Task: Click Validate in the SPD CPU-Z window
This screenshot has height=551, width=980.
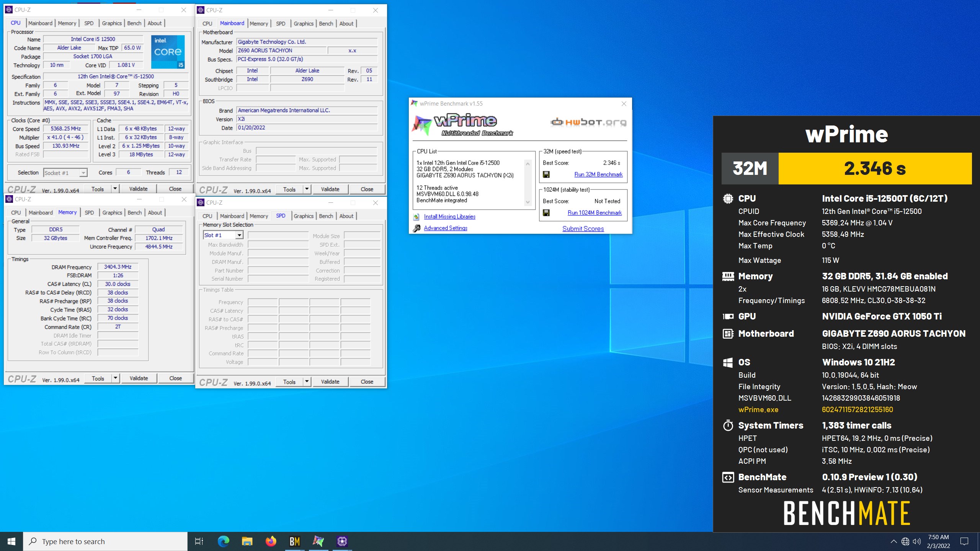Action: point(330,382)
